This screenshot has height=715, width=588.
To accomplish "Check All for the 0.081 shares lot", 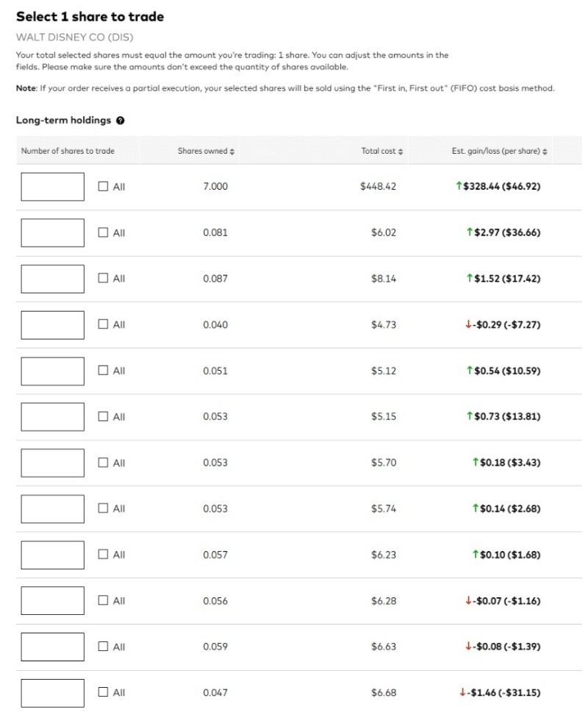I will point(104,233).
